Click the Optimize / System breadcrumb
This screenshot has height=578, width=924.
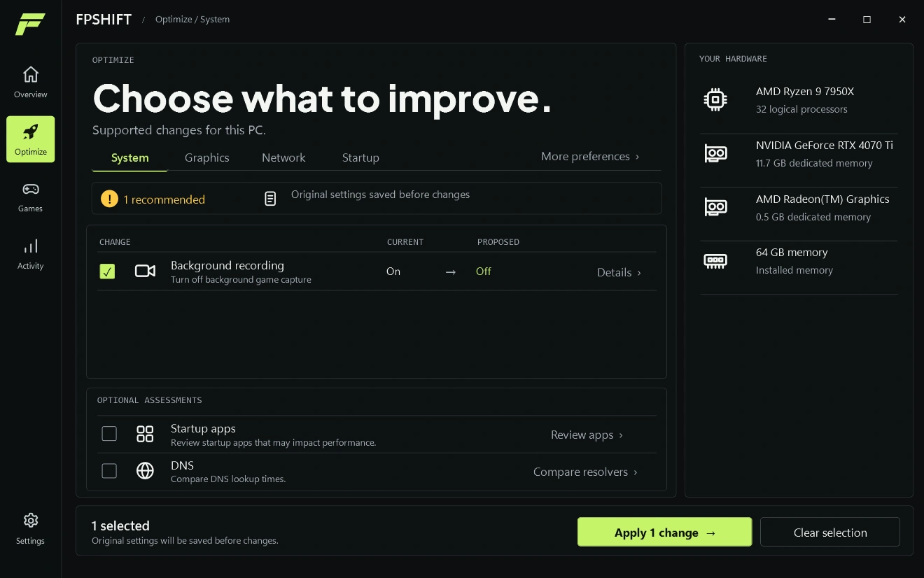pos(192,20)
